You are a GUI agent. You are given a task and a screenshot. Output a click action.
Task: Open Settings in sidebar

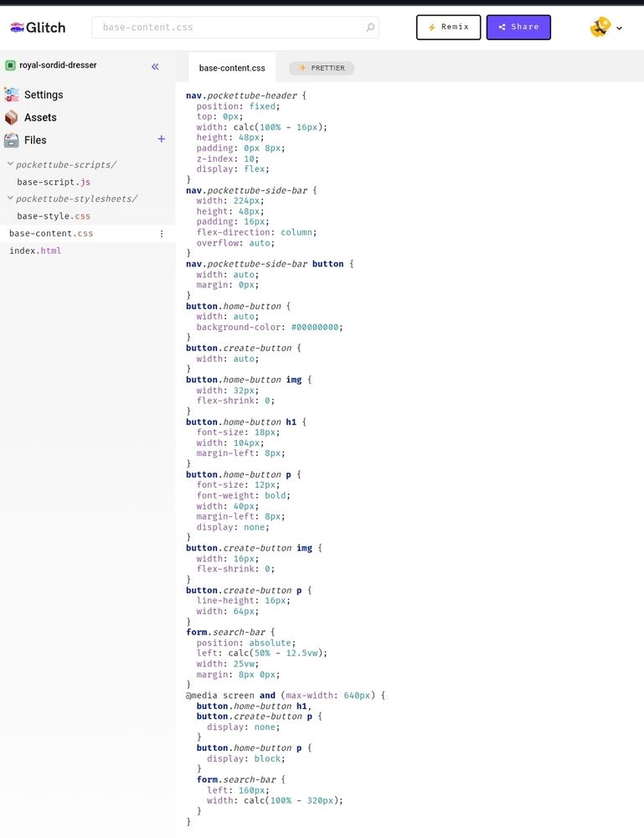[x=44, y=95]
